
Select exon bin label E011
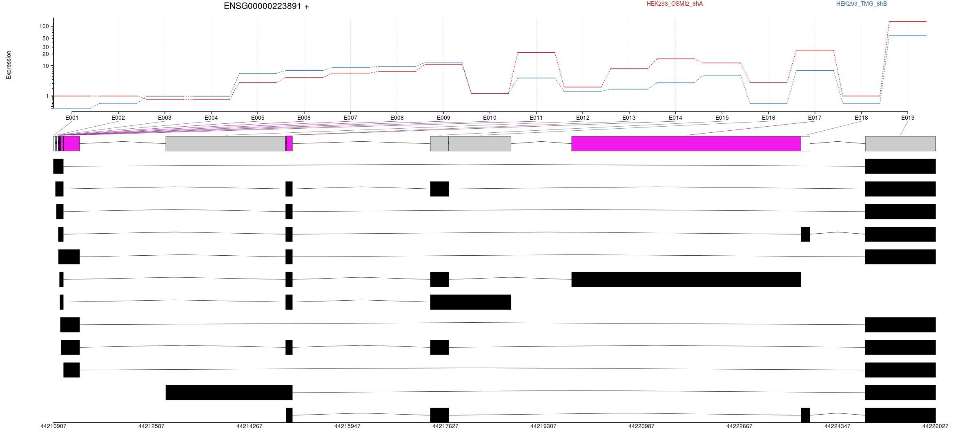pyautogui.click(x=536, y=118)
